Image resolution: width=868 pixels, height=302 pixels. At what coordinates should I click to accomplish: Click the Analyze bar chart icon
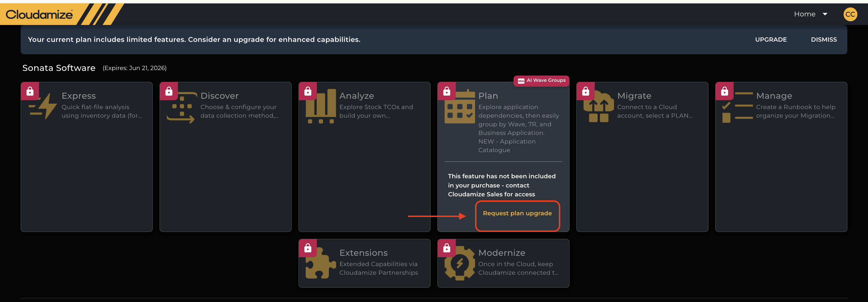tap(321, 106)
